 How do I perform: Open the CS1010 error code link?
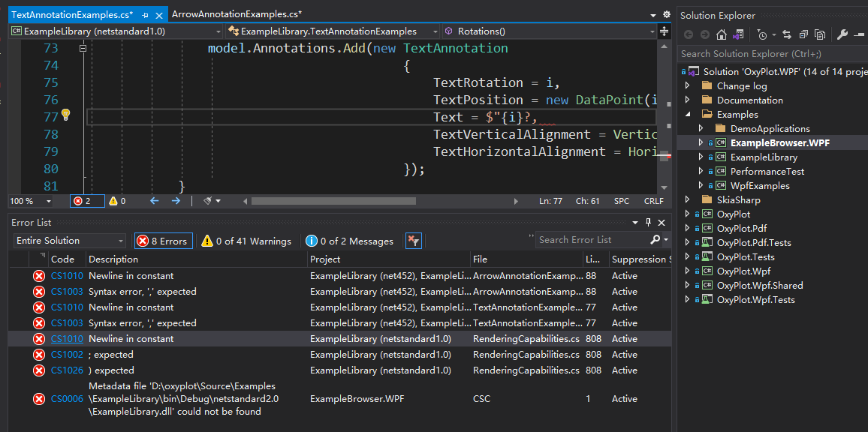click(66, 338)
